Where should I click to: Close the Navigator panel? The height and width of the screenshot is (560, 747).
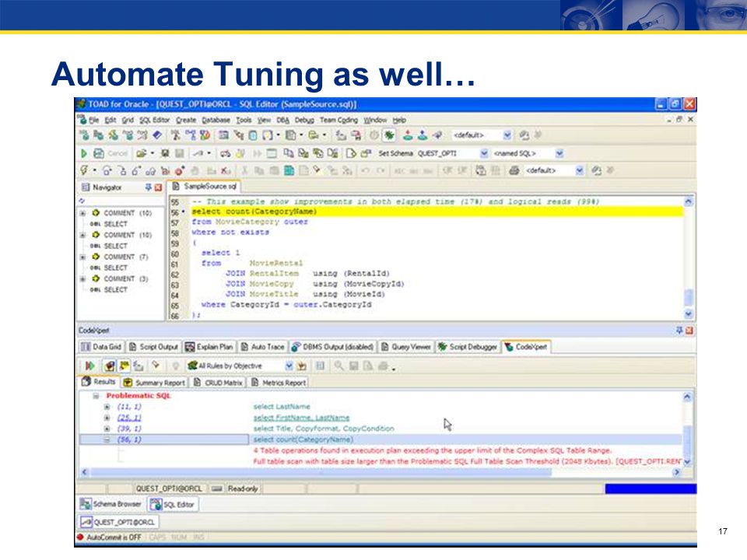point(158,187)
